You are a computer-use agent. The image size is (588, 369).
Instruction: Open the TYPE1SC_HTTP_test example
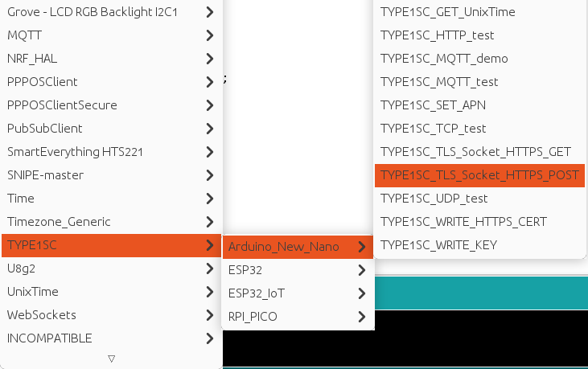pos(479,35)
